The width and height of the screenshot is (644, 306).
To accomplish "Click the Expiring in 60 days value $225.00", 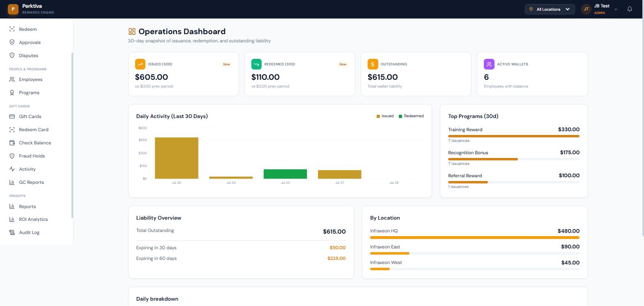I will [x=336, y=258].
